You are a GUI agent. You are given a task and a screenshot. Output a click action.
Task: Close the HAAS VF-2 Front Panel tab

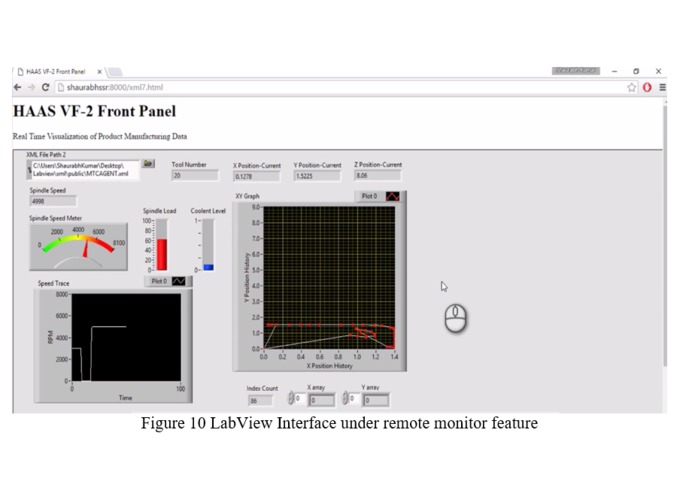tap(99, 71)
